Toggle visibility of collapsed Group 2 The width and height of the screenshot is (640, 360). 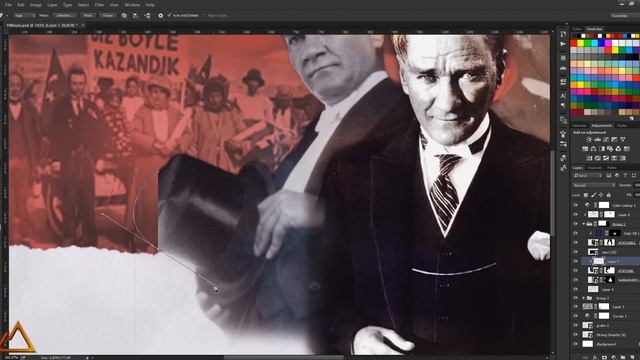pyautogui.click(x=576, y=298)
